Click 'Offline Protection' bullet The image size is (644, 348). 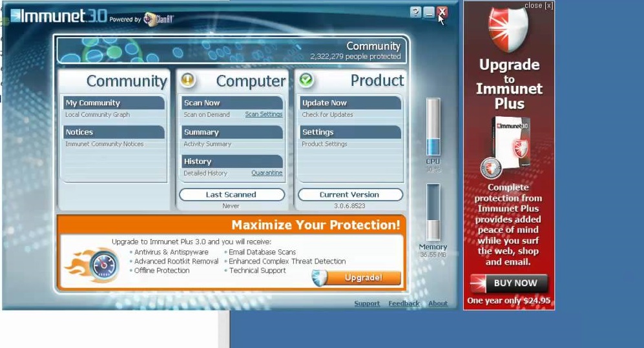pos(162,271)
